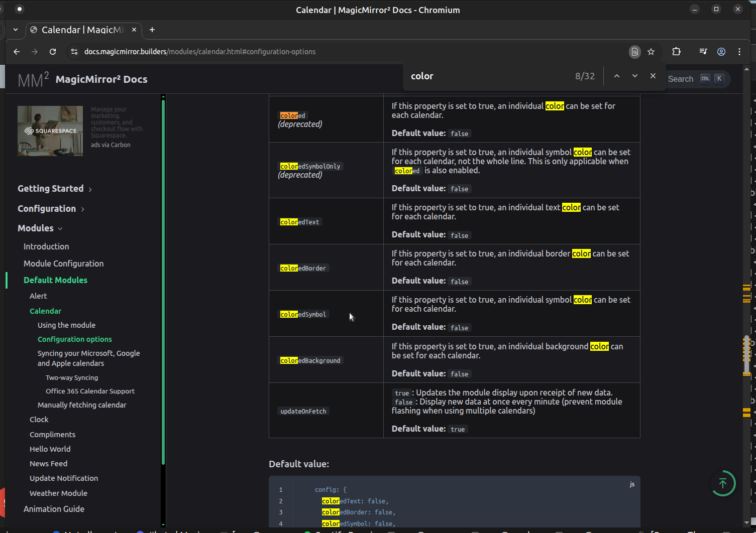Open a new browser tab
The width and height of the screenshot is (756, 533).
pyautogui.click(x=152, y=30)
